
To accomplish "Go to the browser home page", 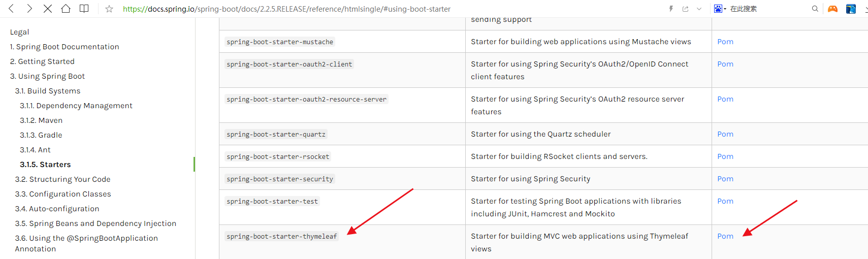I will pos(66,9).
